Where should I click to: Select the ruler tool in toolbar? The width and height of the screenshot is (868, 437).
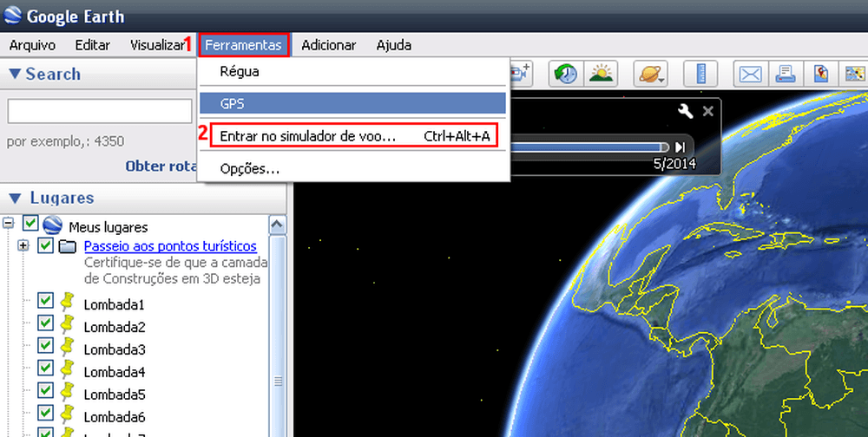[700, 74]
